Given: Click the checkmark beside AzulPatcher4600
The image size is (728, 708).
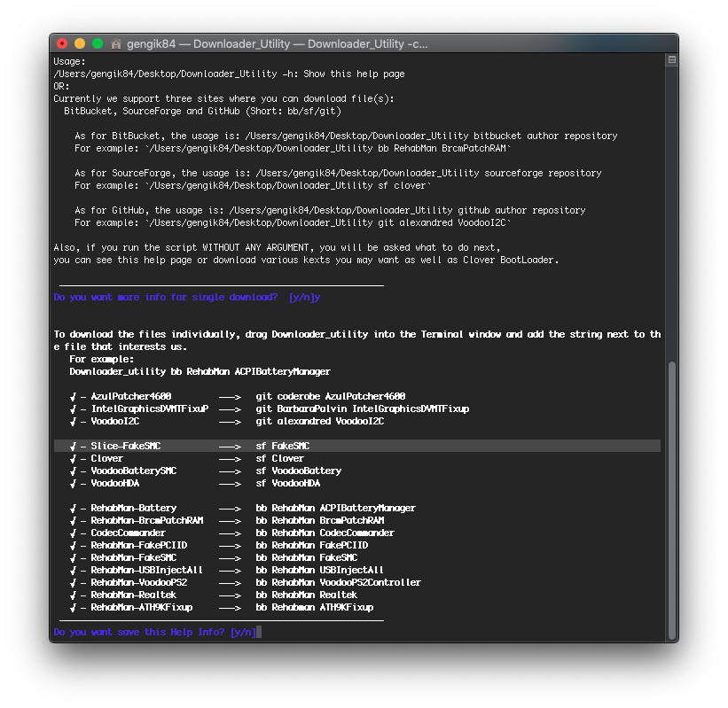Looking at the screenshot, I should click(x=73, y=396).
